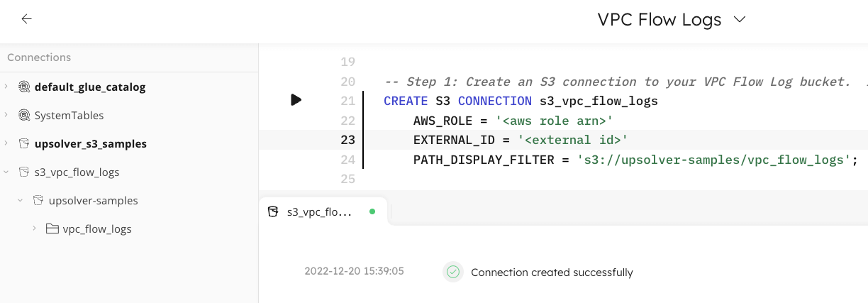Viewport: 868px width, 303px height.
Task: Run the CREATE S3 CONNECTION statement
Action: tap(296, 100)
